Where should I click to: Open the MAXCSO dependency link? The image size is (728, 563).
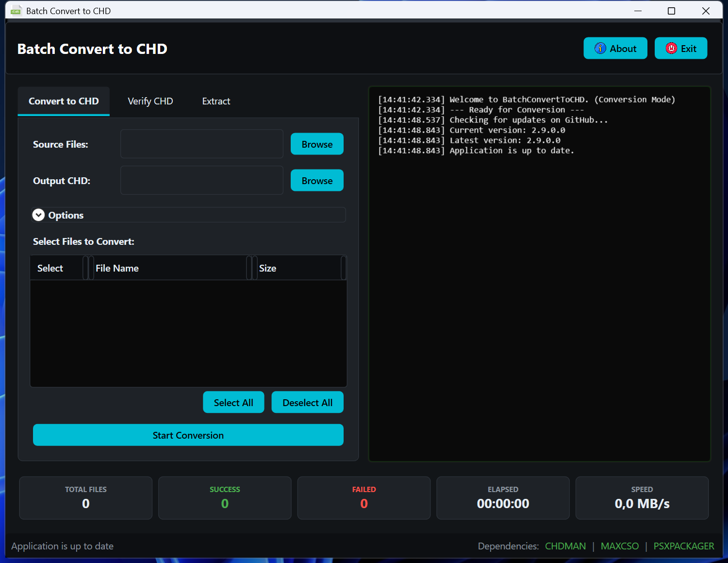620,546
